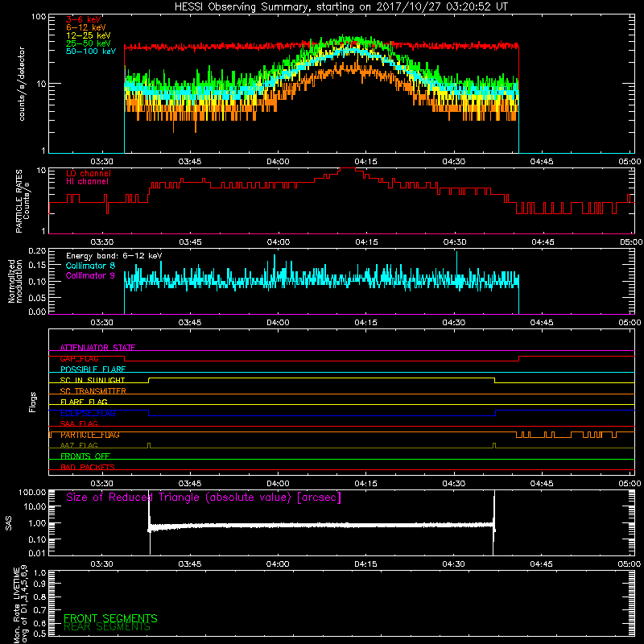Click the 'FLARE_FLAG' flag label
The image size is (644, 644).
(84, 402)
